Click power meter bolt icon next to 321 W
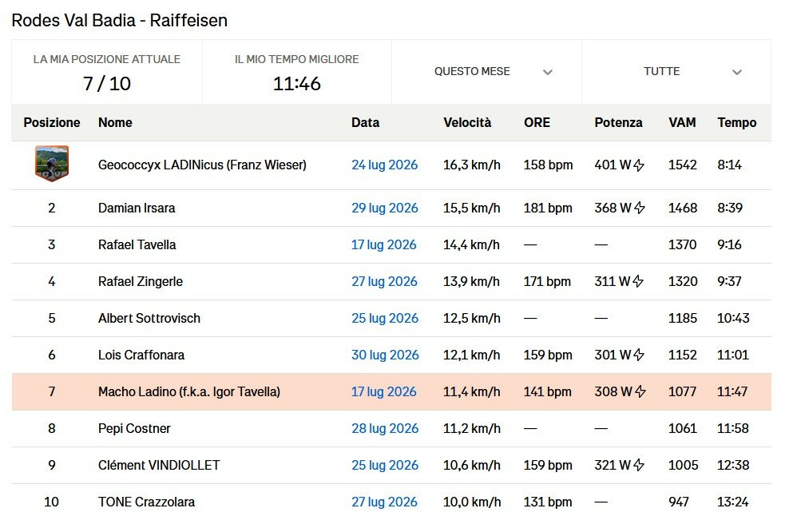This screenshot has width=785, height=532. coord(639,465)
